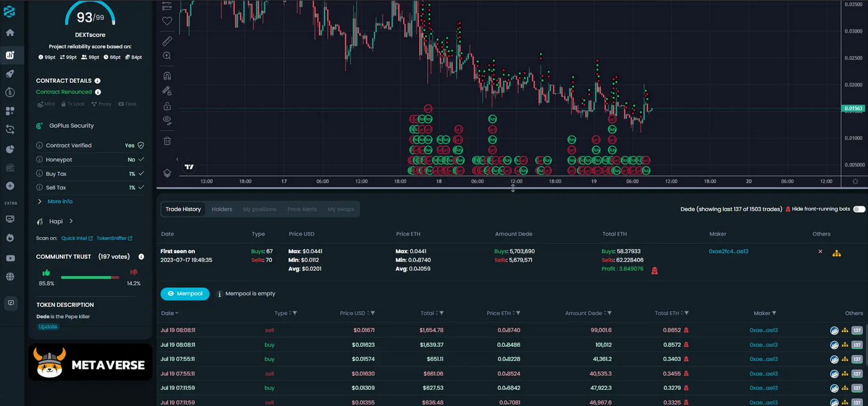Toggle the stay in drawing mode pencil-lock tool

[x=167, y=91]
